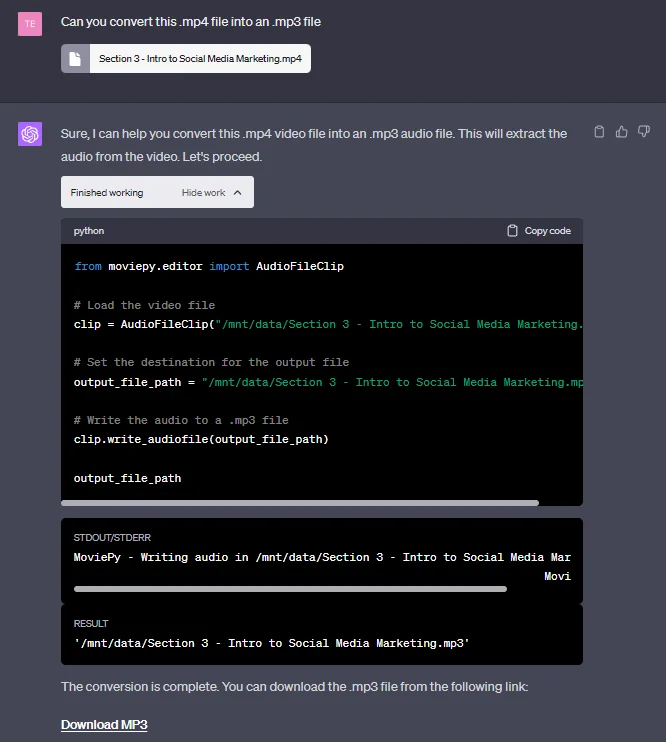Screen dimensions: 666x742
Task: Click the Finished working status label
Action: pyautogui.click(x=107, y=193)
